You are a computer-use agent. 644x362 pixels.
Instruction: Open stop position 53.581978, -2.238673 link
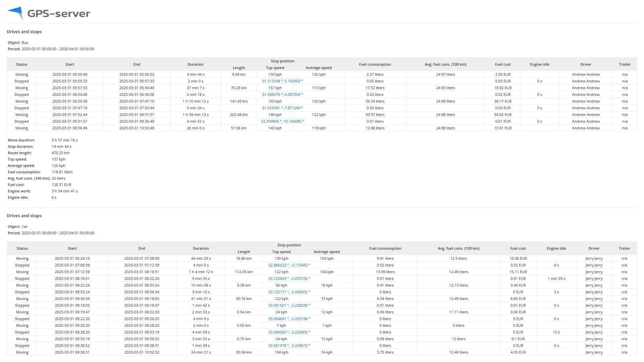point(289,346)
